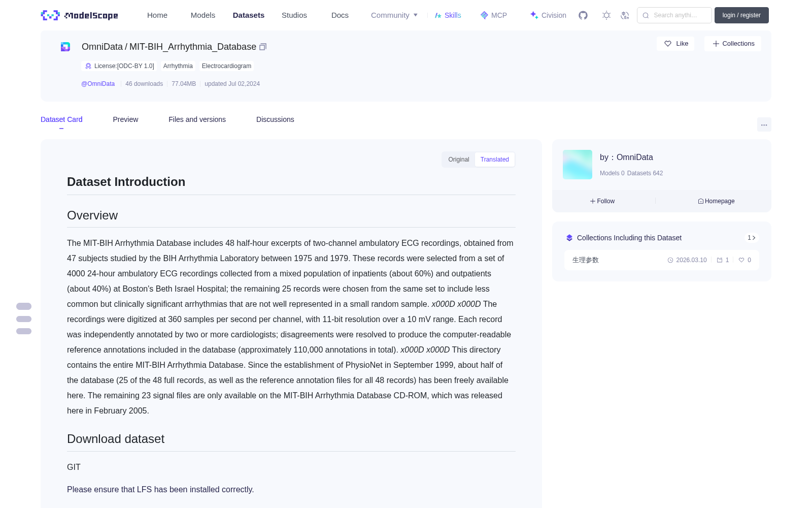
Task: Switch to Files and versions tab
Action: pyautogui.click(x=197, y=119)
